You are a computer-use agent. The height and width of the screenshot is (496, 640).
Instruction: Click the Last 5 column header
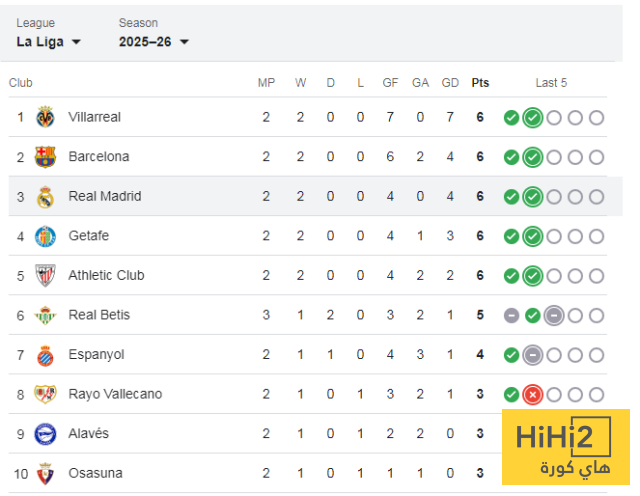(551, 83)
